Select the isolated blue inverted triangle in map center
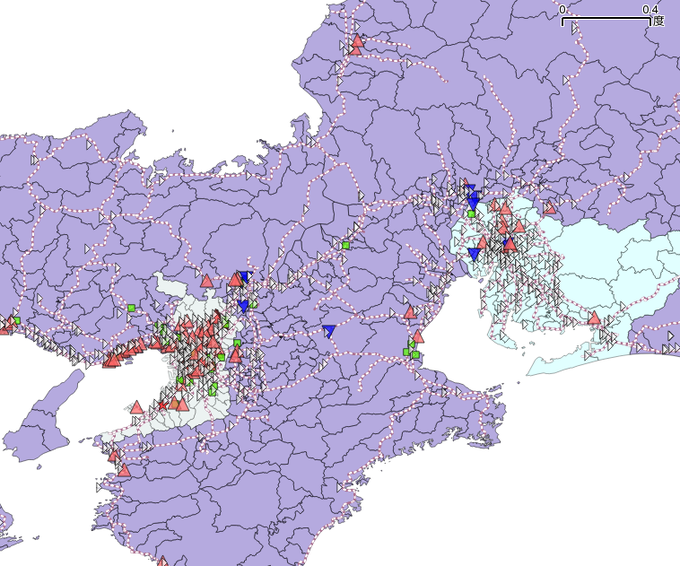680x566 pixels. 329,331
